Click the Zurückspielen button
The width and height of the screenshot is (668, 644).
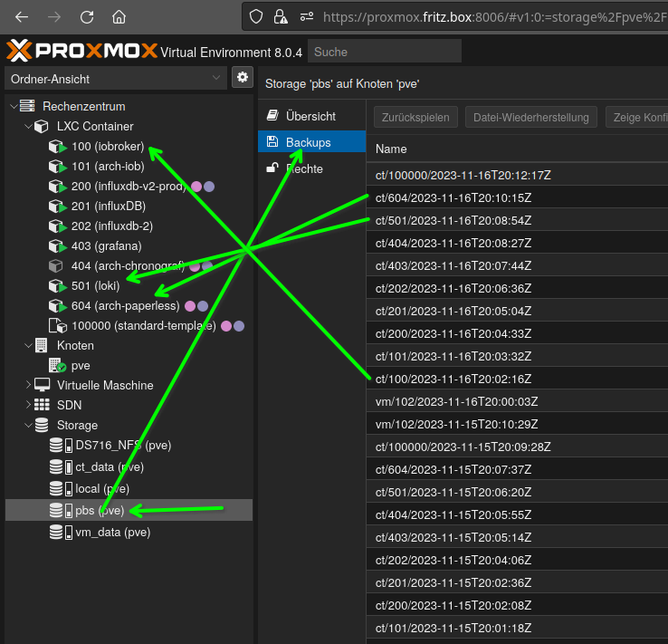point(415,117)
